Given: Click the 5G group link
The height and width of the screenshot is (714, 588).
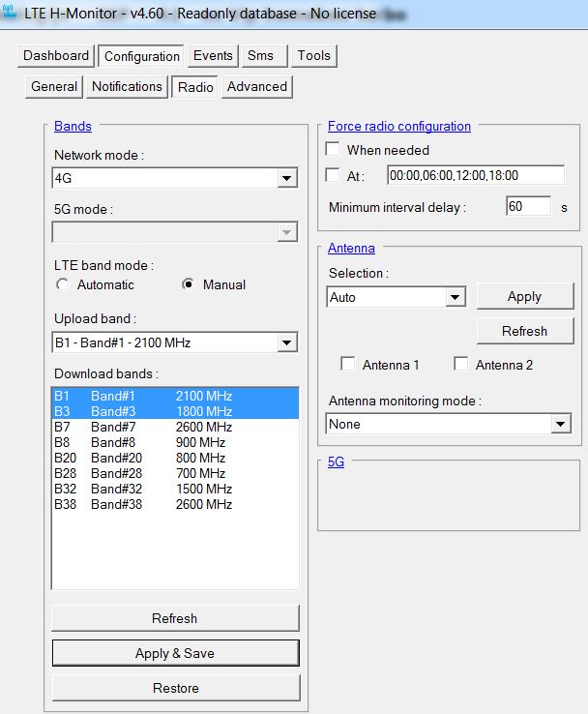Looking at the screenshot, I should tap(336, 462).
